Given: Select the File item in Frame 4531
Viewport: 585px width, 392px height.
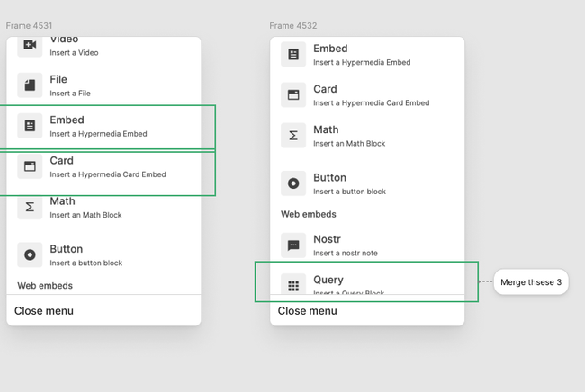Looking at the screenshot, I should pos(103,85).
